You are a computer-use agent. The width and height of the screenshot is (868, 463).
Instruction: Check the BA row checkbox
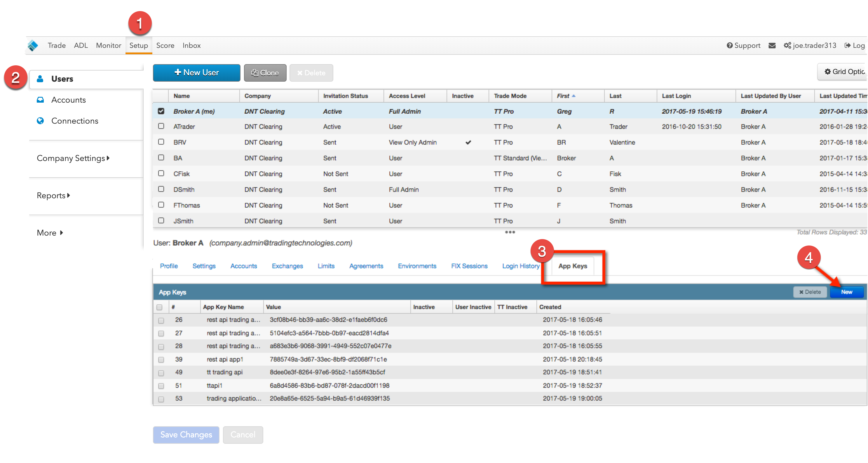161,157
